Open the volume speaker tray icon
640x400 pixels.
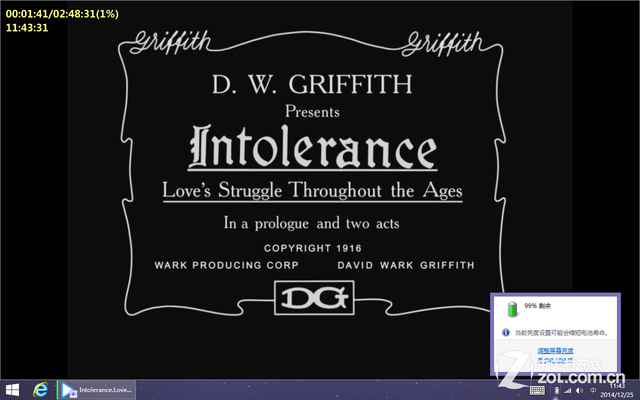(579, 391)
